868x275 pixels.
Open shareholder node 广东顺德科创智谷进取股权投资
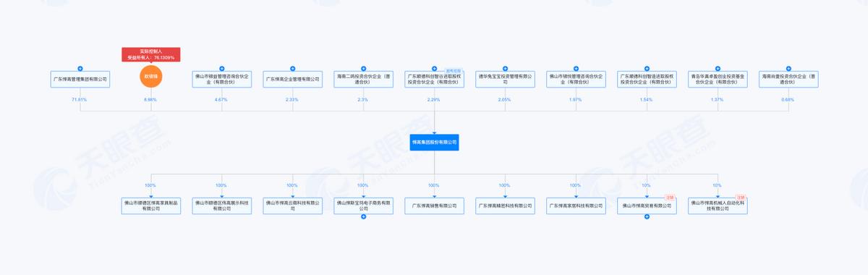point(434,79)
